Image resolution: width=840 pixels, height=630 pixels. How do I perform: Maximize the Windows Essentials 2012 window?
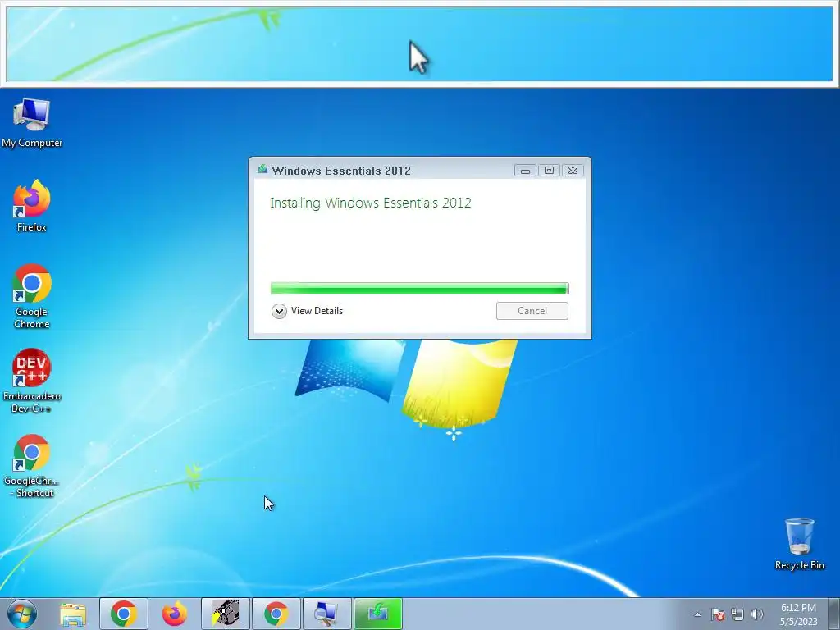549,171
